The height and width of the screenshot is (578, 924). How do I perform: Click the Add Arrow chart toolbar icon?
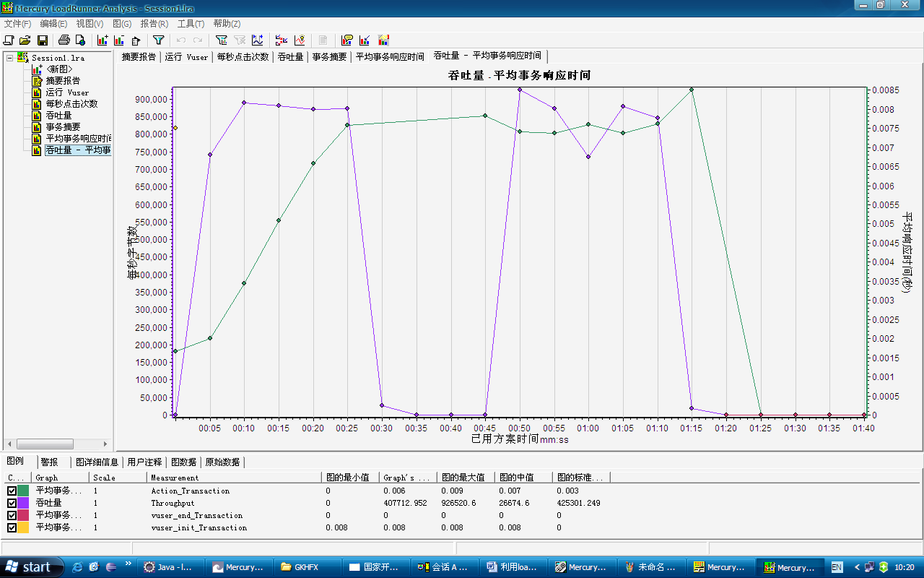365,40
